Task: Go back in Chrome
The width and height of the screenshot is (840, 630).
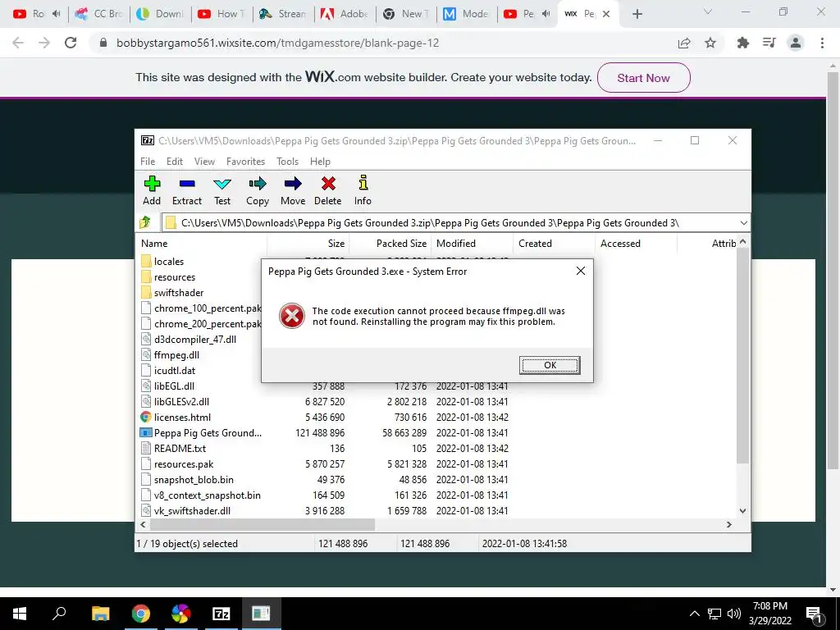Action: point(18,43)
